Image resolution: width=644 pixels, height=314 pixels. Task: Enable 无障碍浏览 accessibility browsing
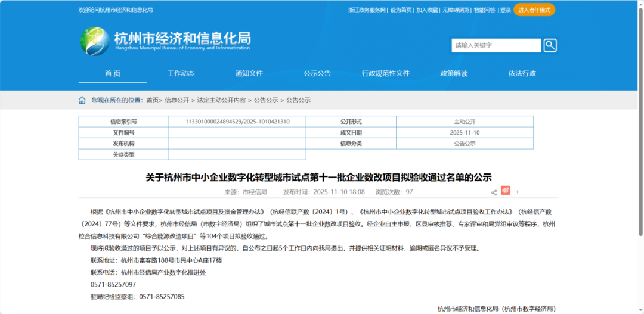(x=456, y=10)
